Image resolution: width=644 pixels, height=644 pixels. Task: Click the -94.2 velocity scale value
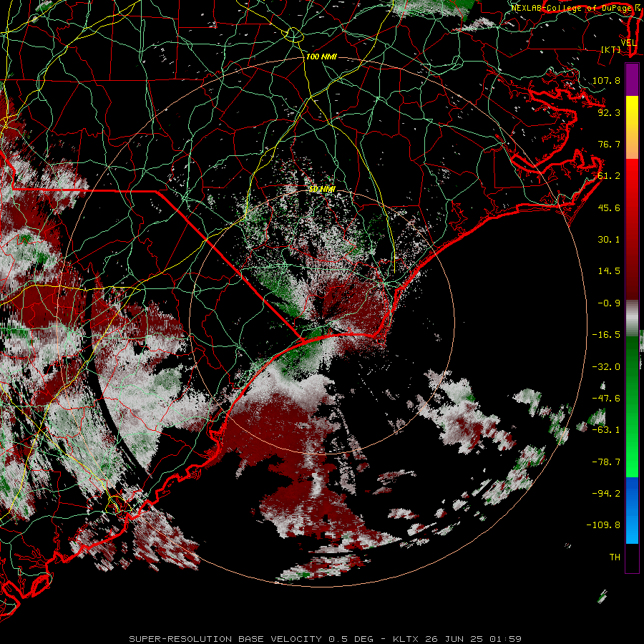tap(606, 493)
